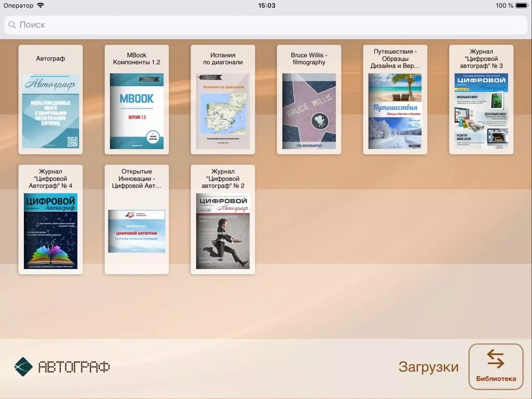Open Журнал Цифровой автограф № 3 cover
The width and height of the screenshot is (532, 399).
[x=481, y=111]
